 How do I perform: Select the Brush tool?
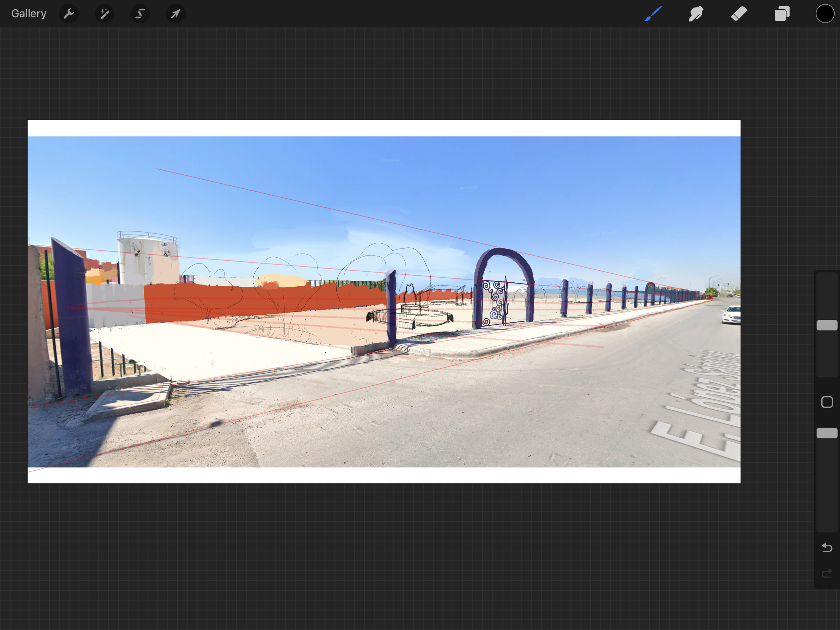(x=653, y=14)
